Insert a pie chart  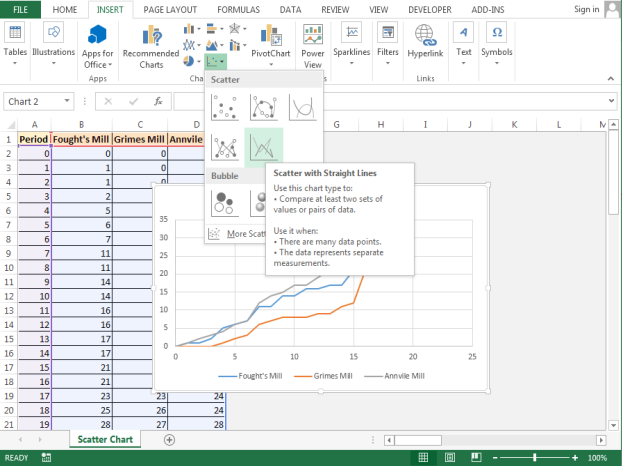(192, 61)
